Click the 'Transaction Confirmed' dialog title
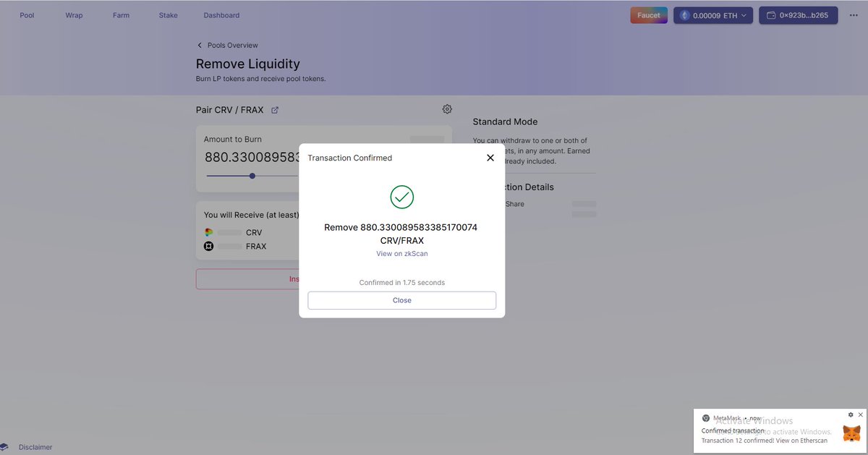 350,158
